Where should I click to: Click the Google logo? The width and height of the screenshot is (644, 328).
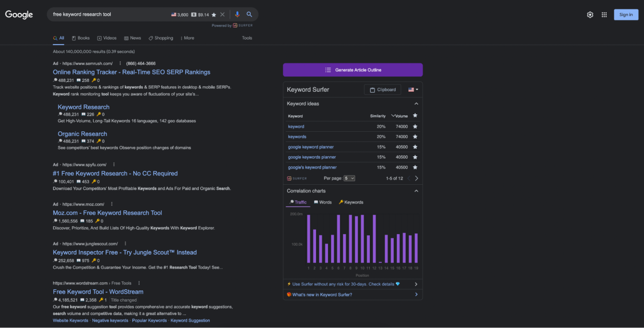[19, 15]
